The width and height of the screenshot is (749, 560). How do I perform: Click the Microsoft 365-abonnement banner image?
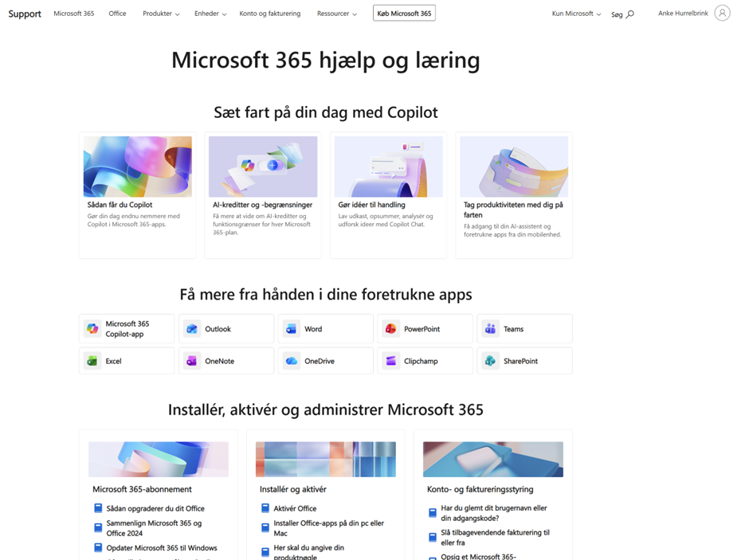159,460
